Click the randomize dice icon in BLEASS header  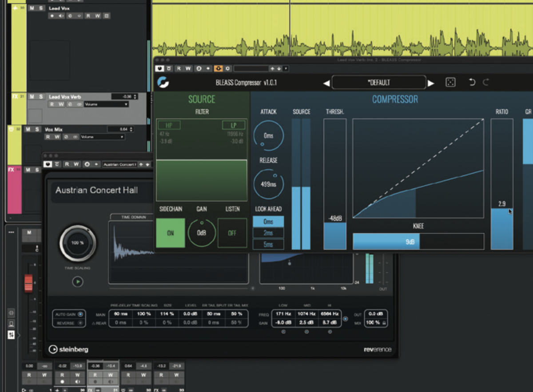pos(450,82)
